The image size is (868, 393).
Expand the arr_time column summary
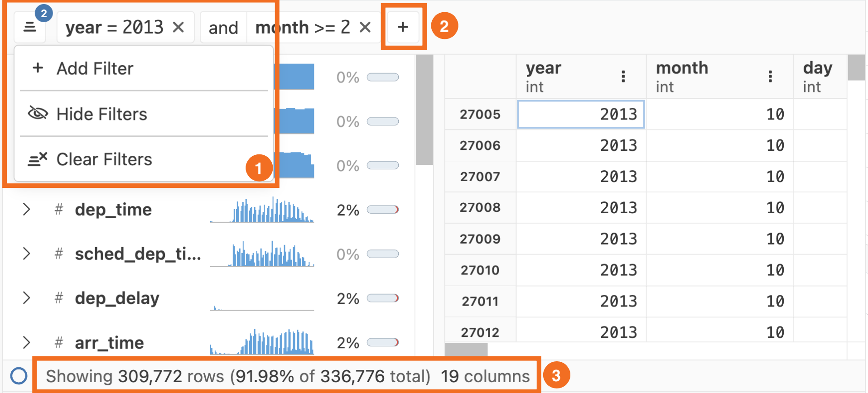27,343
